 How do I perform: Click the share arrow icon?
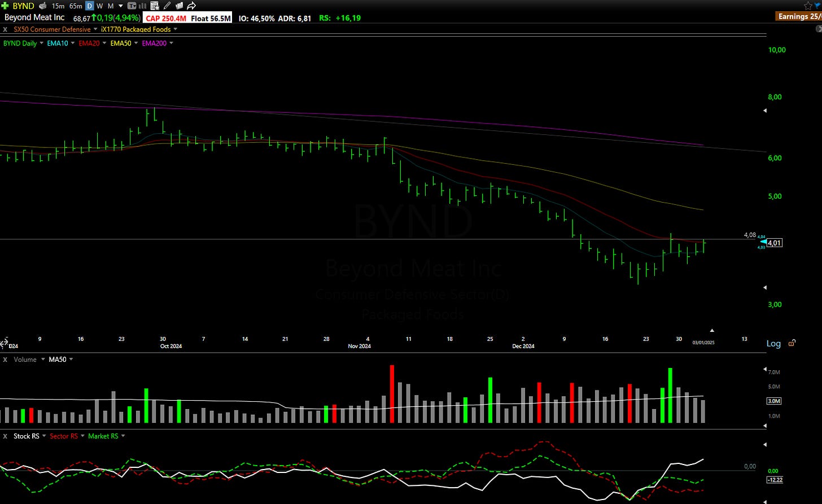click(191, 6)
